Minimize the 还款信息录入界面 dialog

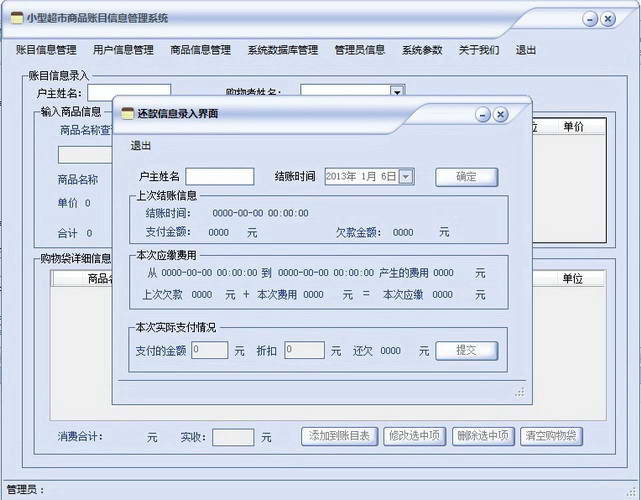point(483,115)
